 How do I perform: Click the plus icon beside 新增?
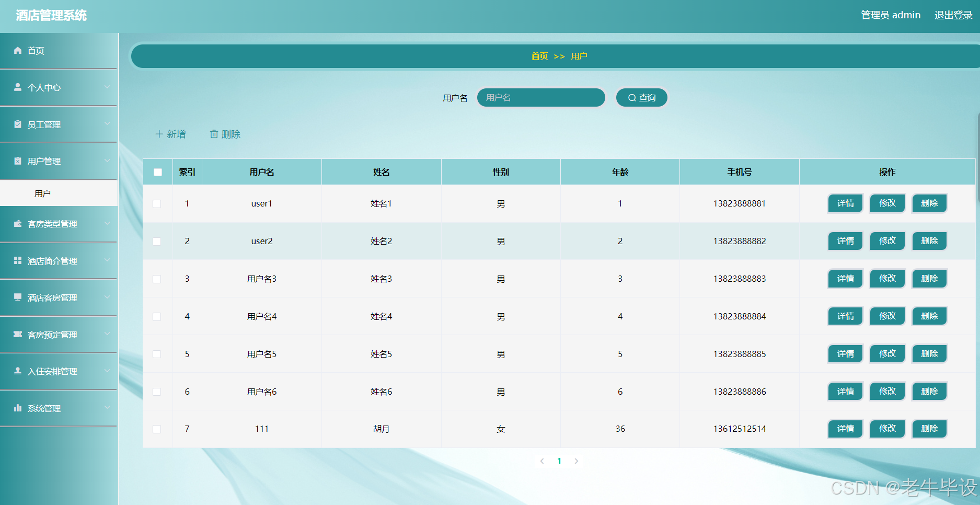coord(159,134)
